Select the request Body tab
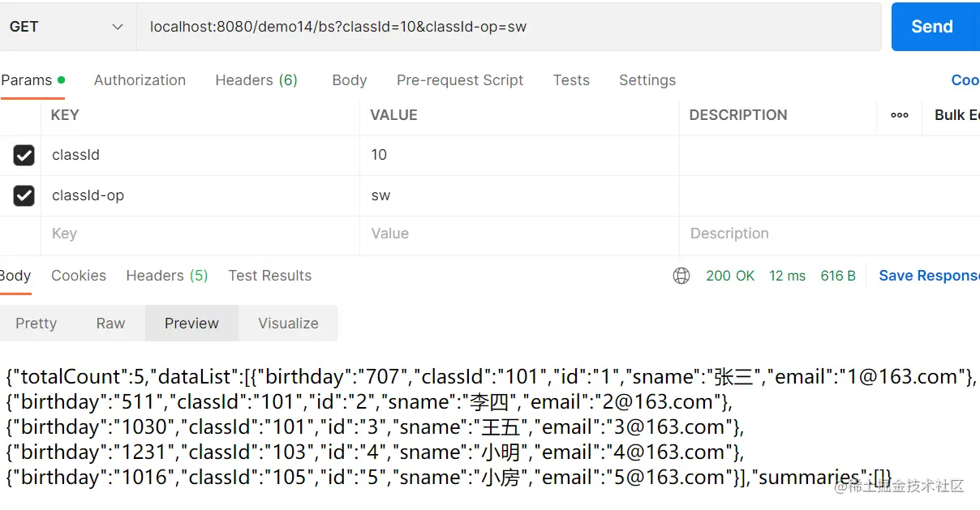The height and width of the screenshot is (510, 980). 350,80
